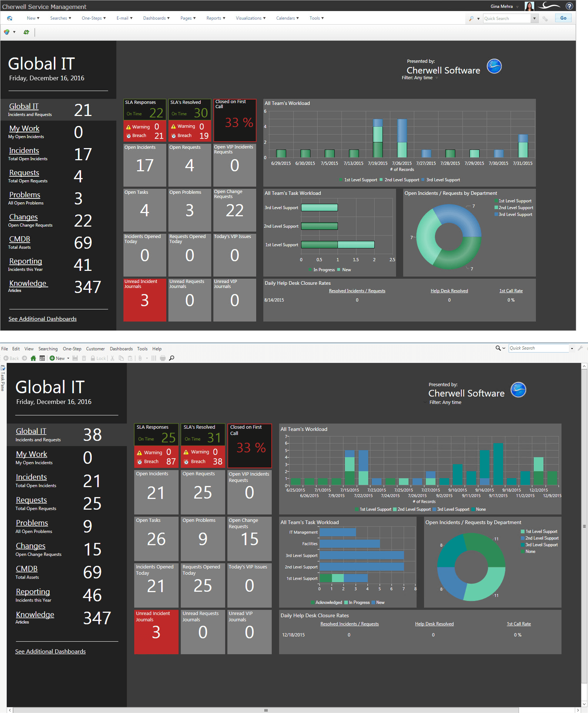Image resolution: width=588 pixels, height=713 pixels.
Task: Click the magnifier Search icon at desktop toolbar end
Action: [172, 358]
